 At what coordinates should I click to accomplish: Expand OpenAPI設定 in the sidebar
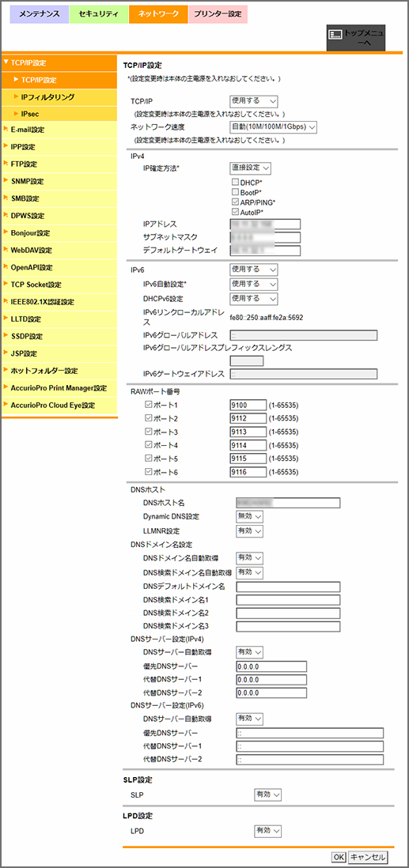coord(59,267)
